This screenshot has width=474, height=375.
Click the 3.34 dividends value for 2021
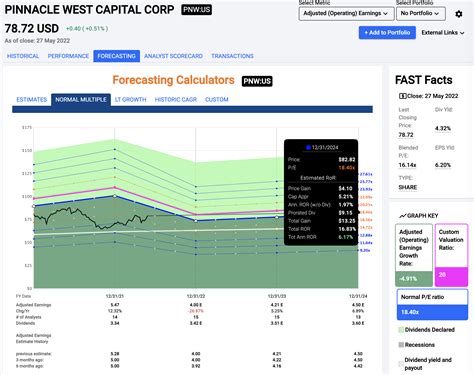point(115,323)
